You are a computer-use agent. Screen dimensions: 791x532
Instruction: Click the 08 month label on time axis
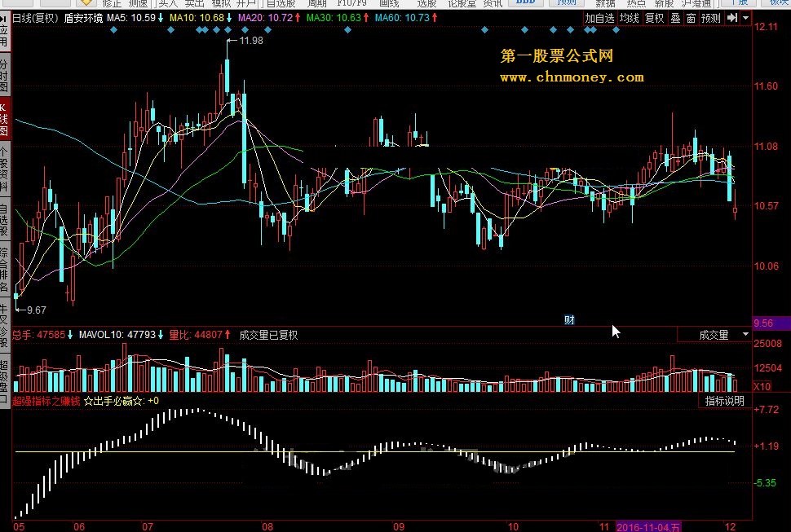pos(267,527)
